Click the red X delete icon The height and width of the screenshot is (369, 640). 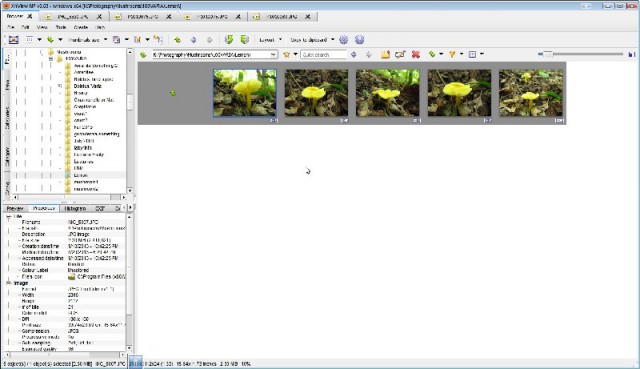pos(416,54)
